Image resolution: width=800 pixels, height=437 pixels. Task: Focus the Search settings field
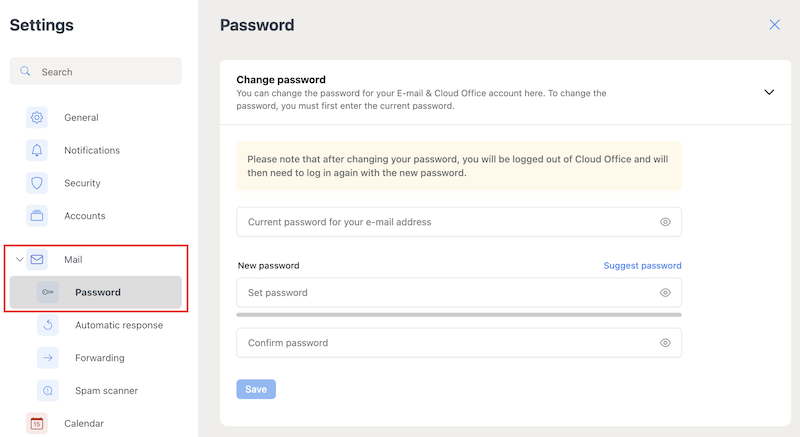point(95,71)
